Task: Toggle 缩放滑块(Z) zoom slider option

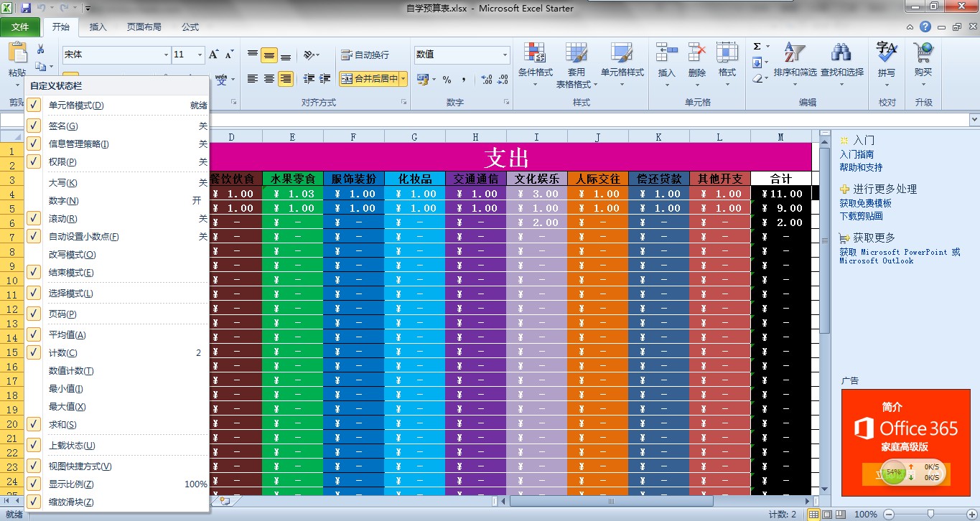Action: click(x=117, y=502)
